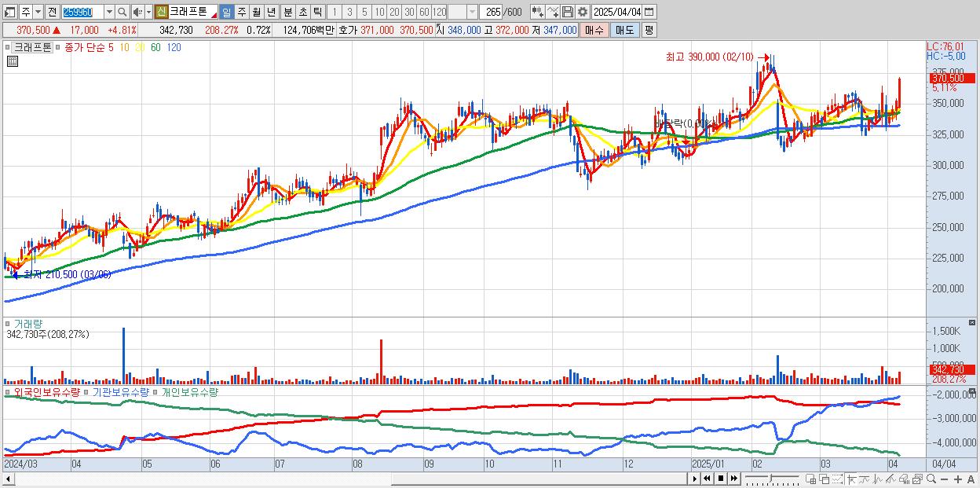Click the stop button in bottom controls
Screen dimensions: 980x488
(721, 479)
